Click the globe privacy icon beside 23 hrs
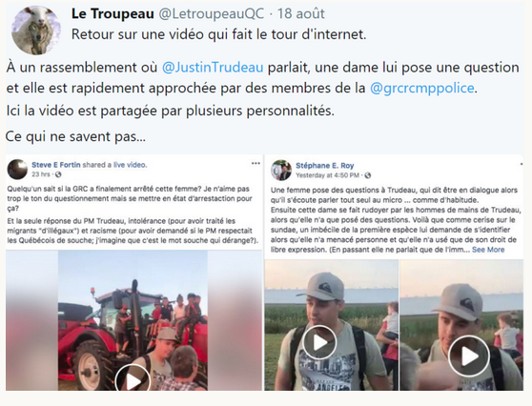The width and height of the screenshot is (532, 406). [x=58, y=174]
